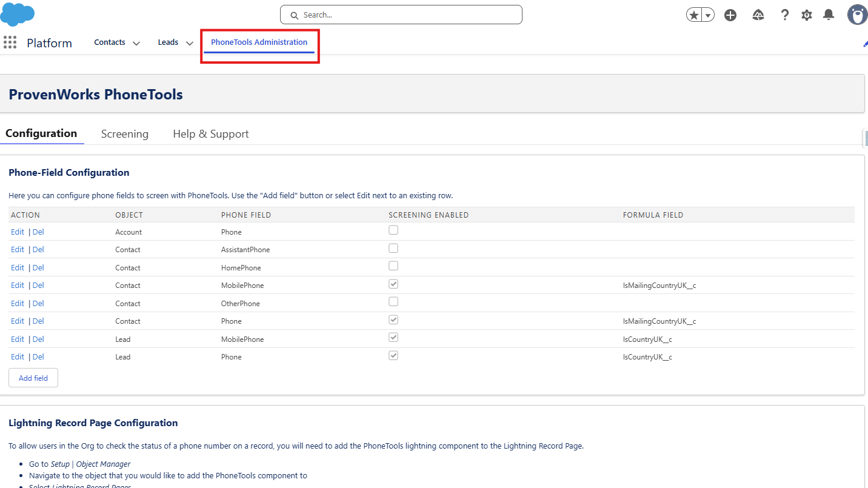The image size is (868, 488).
Task: Open the notifications bell
Action: 829,15
